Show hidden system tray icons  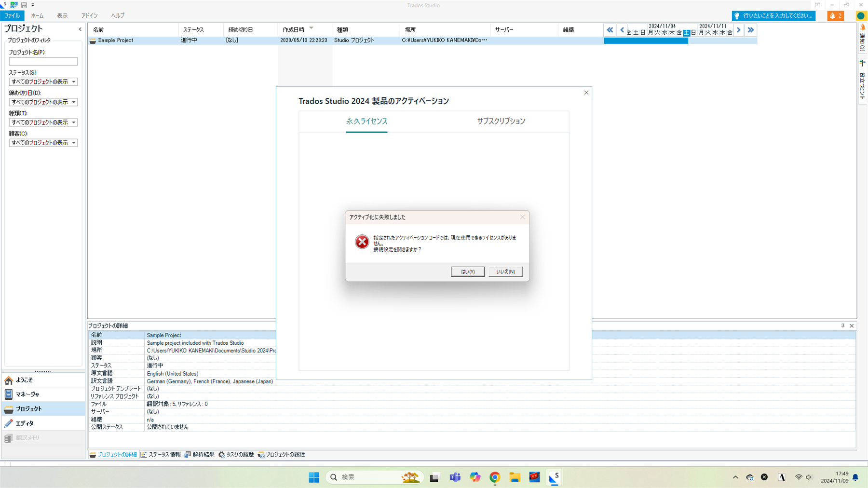coord(735,477)
